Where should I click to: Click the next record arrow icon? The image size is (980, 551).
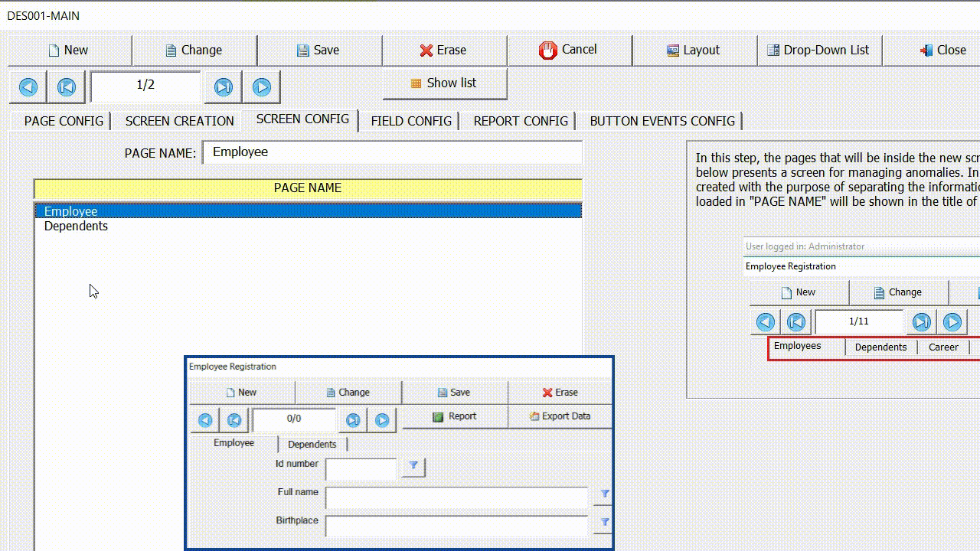click(x=262, y=86)
